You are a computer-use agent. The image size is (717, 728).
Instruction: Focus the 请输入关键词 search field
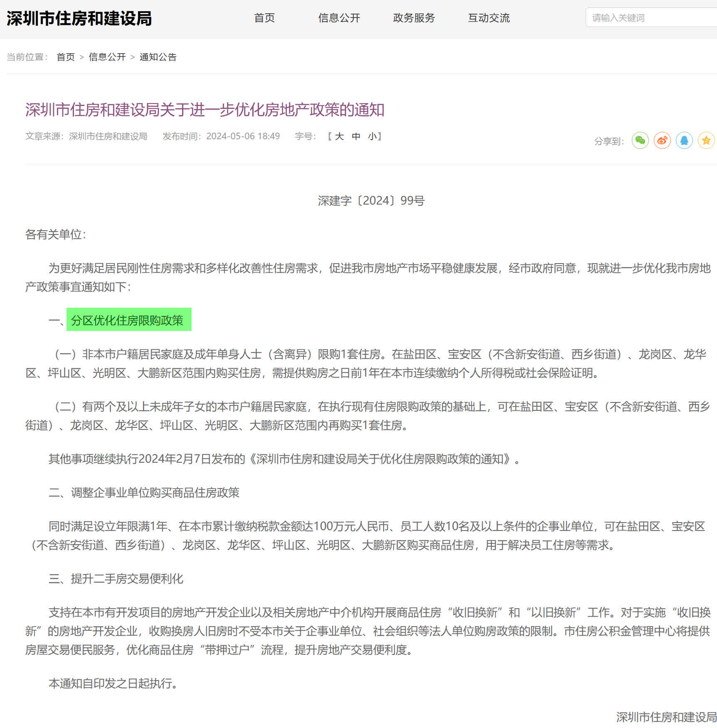coord(650,18)
